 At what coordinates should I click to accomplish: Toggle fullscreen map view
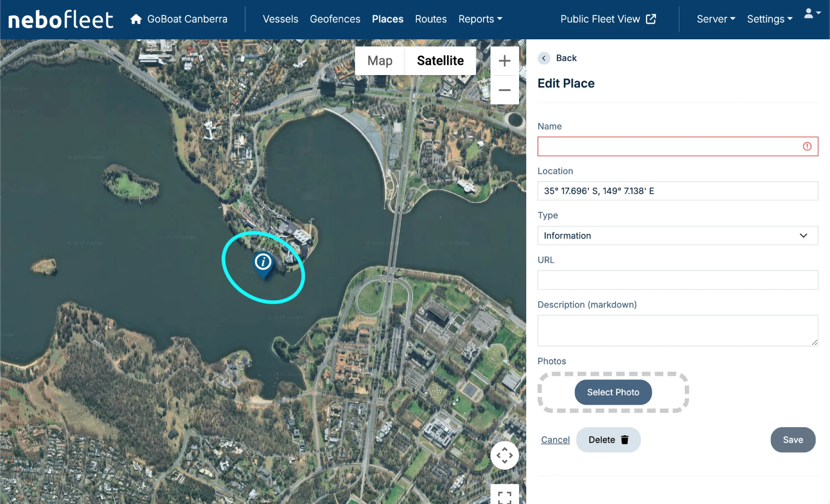504,496
